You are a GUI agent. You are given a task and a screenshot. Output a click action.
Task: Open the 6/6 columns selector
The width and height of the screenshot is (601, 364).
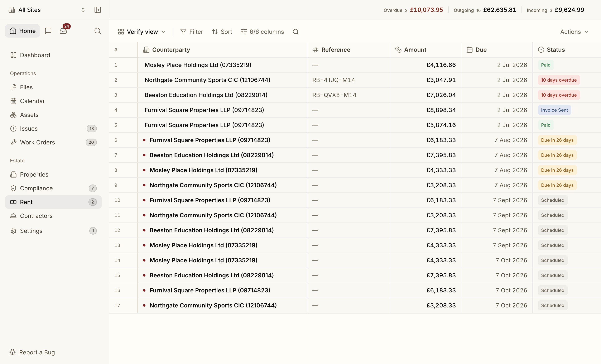click(263, 32)
